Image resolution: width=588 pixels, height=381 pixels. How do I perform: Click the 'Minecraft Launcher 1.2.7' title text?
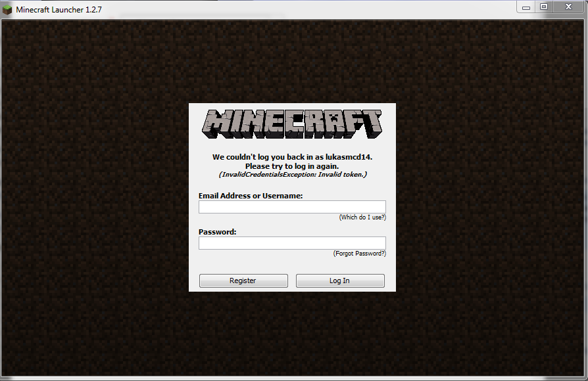click(x=59, y=10)
